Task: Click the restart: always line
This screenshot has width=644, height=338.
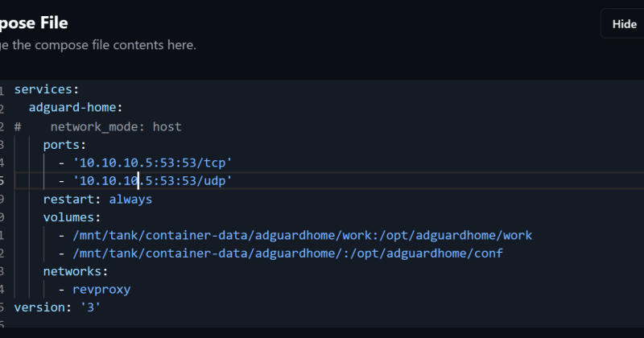Action: pyautogui.click(x=97, y=200)
